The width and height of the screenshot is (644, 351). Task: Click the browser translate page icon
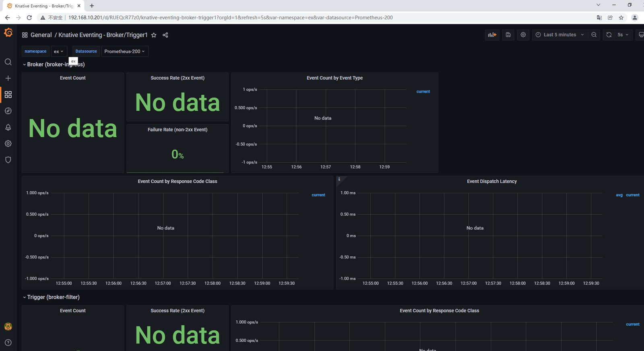[599, 18]
